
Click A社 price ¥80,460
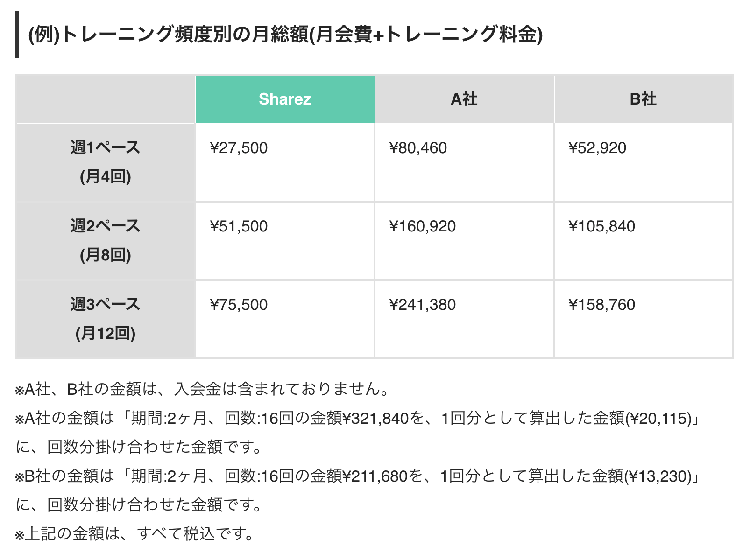[x=418, y=148]
